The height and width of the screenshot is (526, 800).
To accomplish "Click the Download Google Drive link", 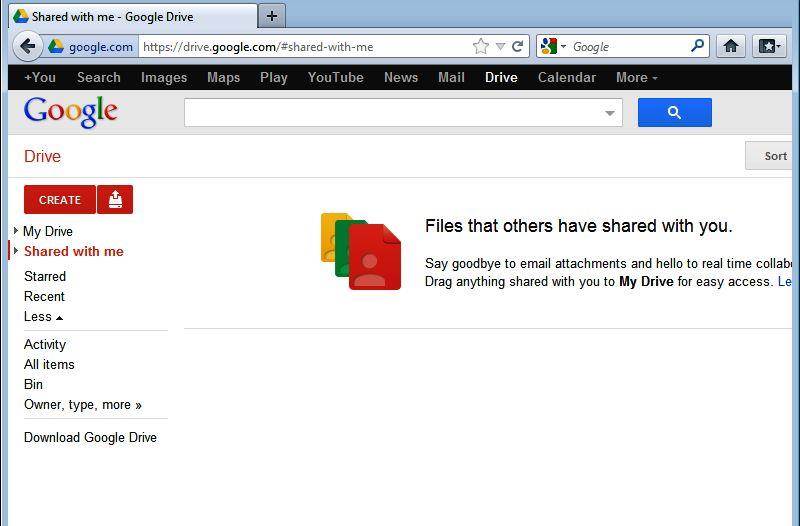I will [90, 437].
